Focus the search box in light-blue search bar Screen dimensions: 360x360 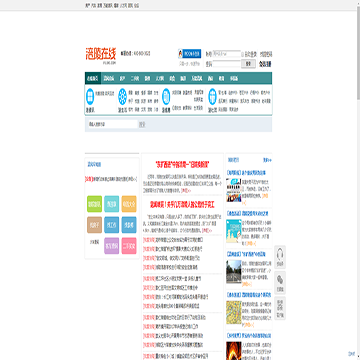[x=112, y=124]
